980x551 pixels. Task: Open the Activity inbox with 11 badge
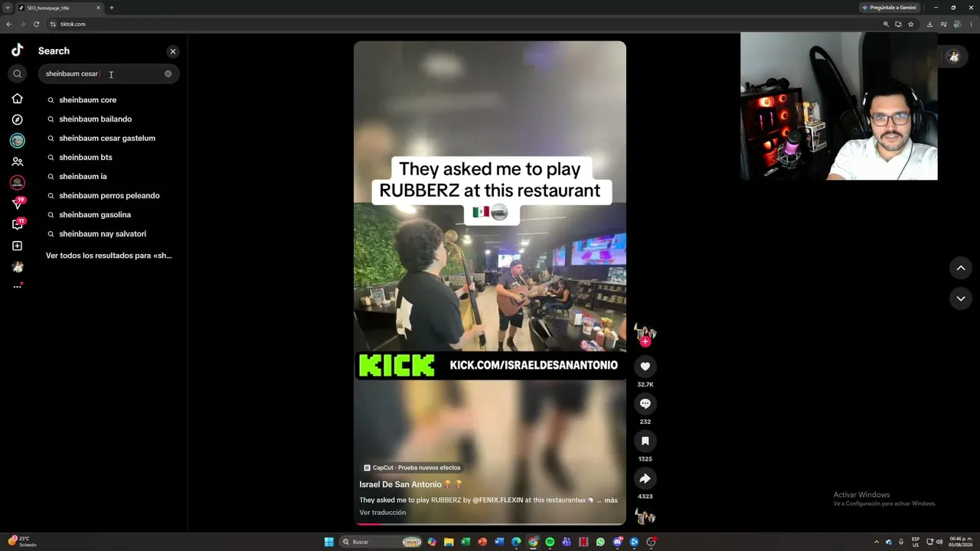coord(18,224)
